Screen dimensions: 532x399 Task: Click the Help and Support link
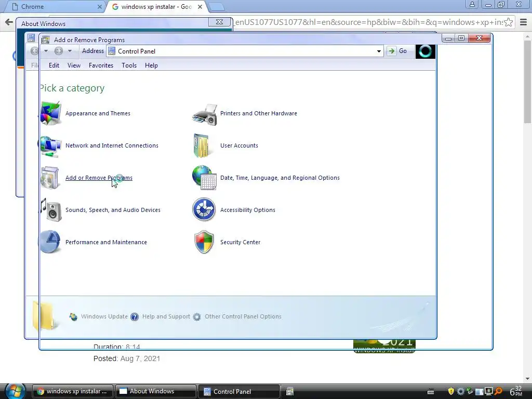(166, 316)
